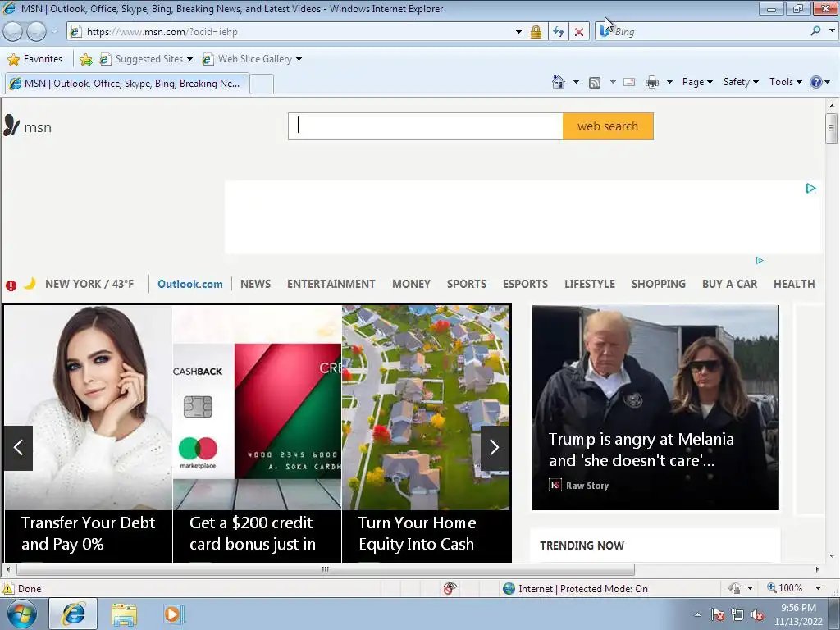Open the HEALTH link

[794, 284]
